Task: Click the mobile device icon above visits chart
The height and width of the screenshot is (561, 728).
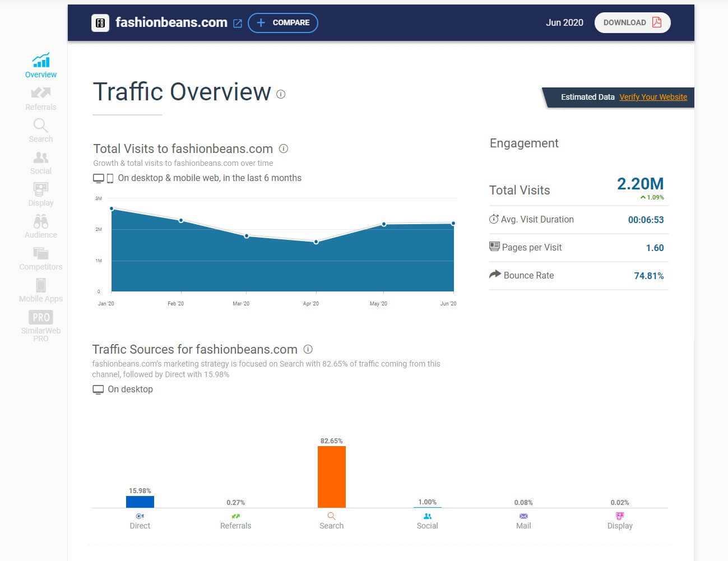Action: [x=110, y=178]
